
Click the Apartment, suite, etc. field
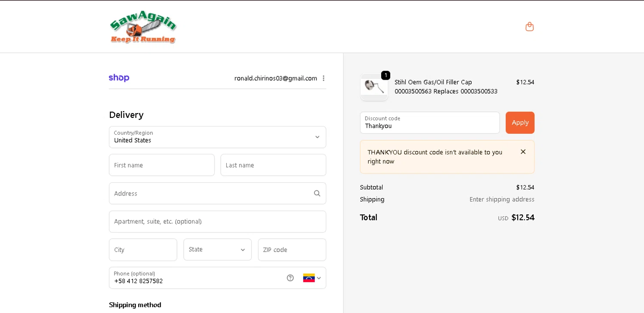[218, 222]
